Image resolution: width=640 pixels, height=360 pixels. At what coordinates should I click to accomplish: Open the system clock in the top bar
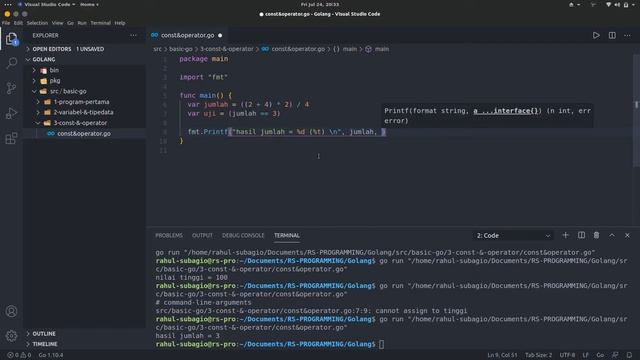pyautogui.click(x=320, y=4)
